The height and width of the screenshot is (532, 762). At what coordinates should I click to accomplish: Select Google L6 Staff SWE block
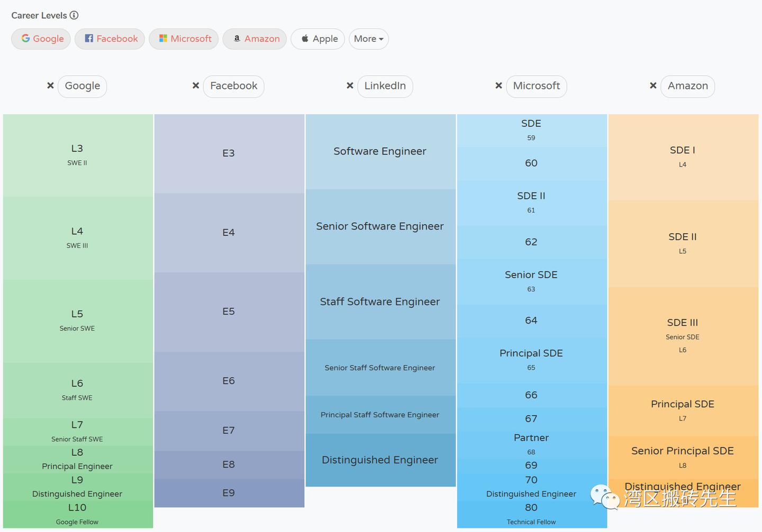pyautogui.click(x=78, y=390)
